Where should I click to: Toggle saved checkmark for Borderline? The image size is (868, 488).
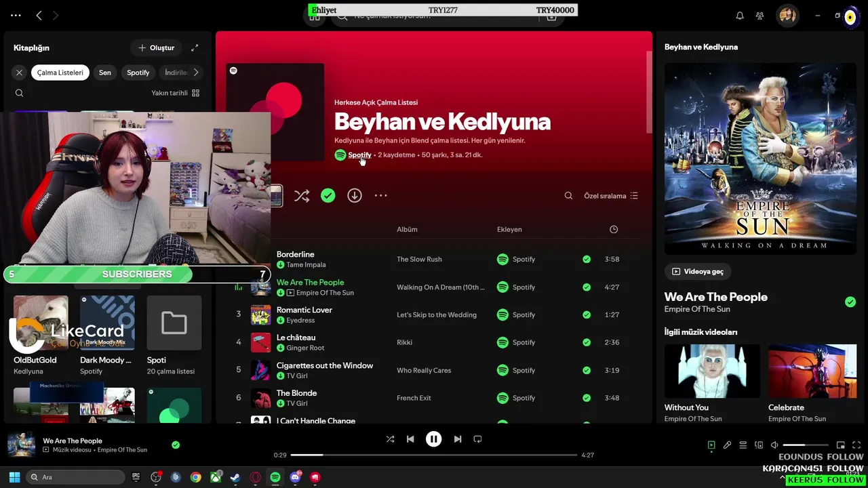click(587, 259)
